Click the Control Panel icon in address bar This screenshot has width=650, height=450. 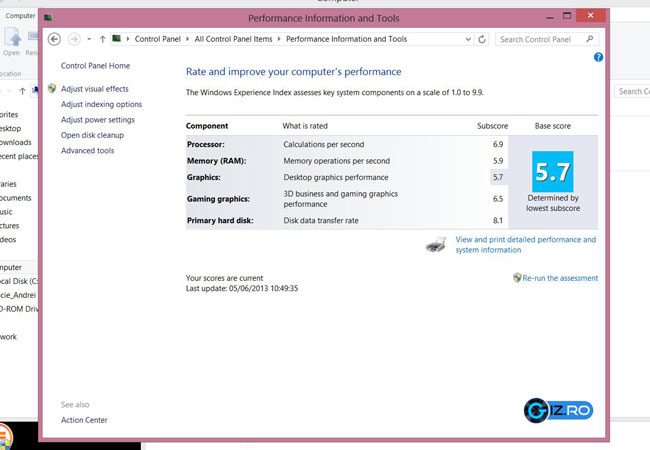tap(117, 39)
